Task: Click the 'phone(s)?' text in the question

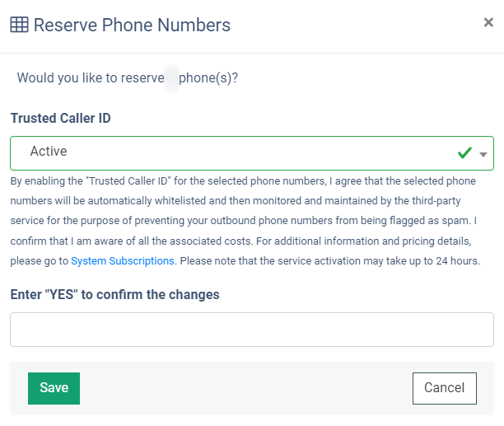Action: (208, 78)
